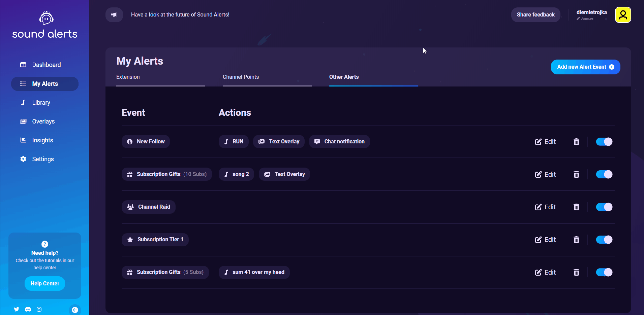Image resolution: width=644 pixels, height=315 pixels.
Task: Turn off the Channel Raid toggle
Action: (604, 207)
